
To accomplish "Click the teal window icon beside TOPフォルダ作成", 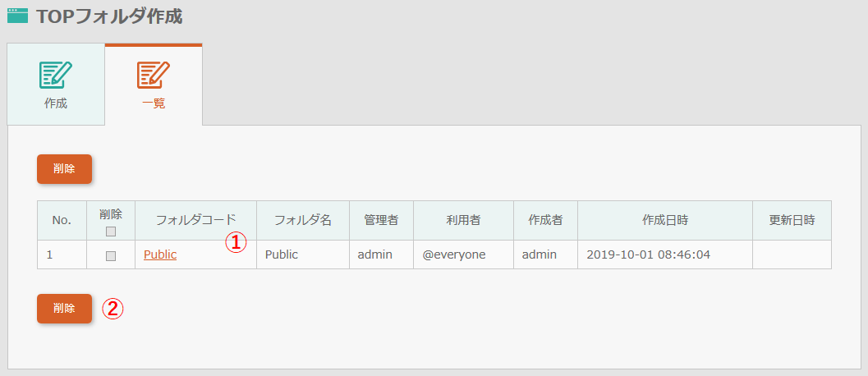I will pos(18,16).
